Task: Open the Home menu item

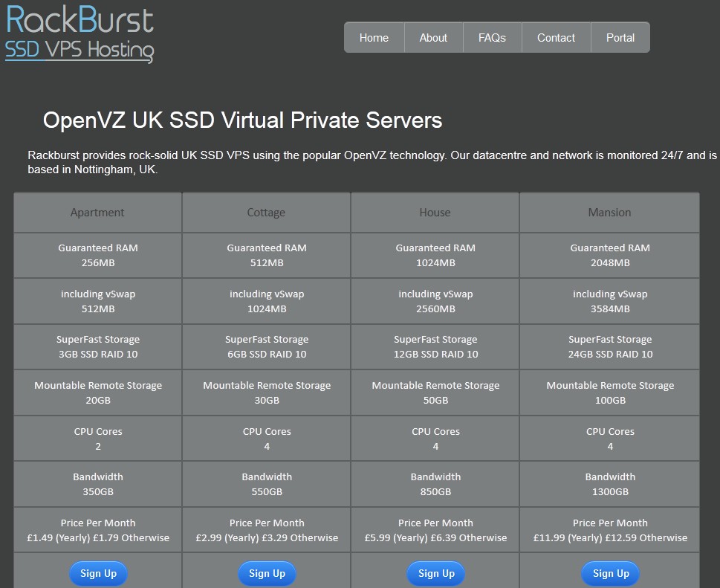Action: (374, 38)
